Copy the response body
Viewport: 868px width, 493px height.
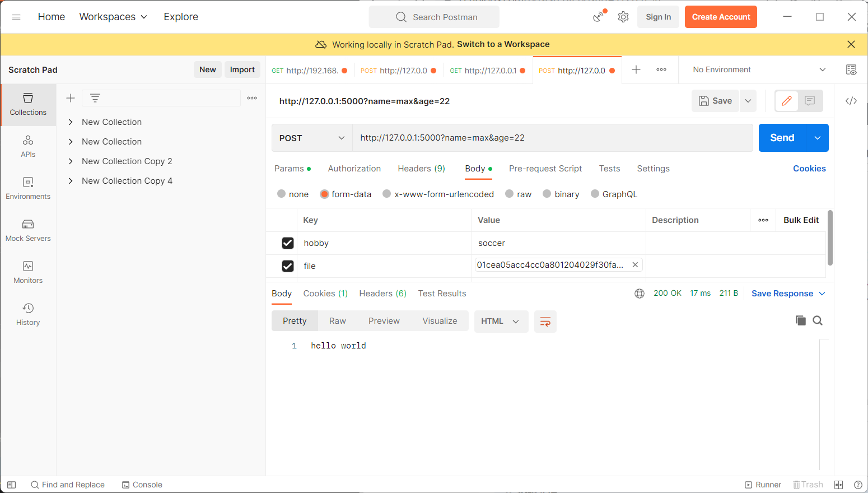801,320
